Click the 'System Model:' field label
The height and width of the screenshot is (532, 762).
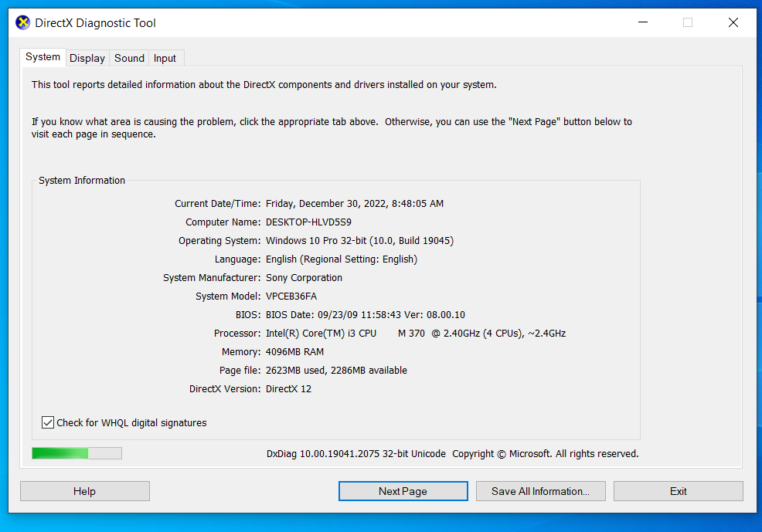tap(229, 296)
